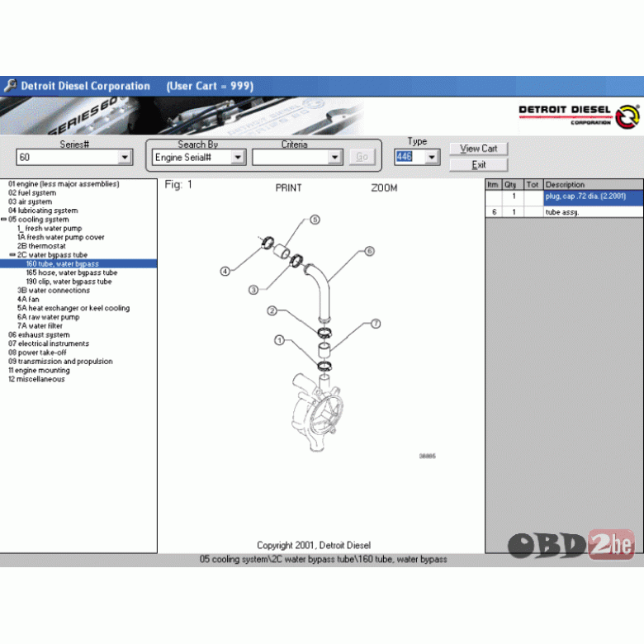
Task: Click the PRINT link above the diagram
Action: point(288,187)
